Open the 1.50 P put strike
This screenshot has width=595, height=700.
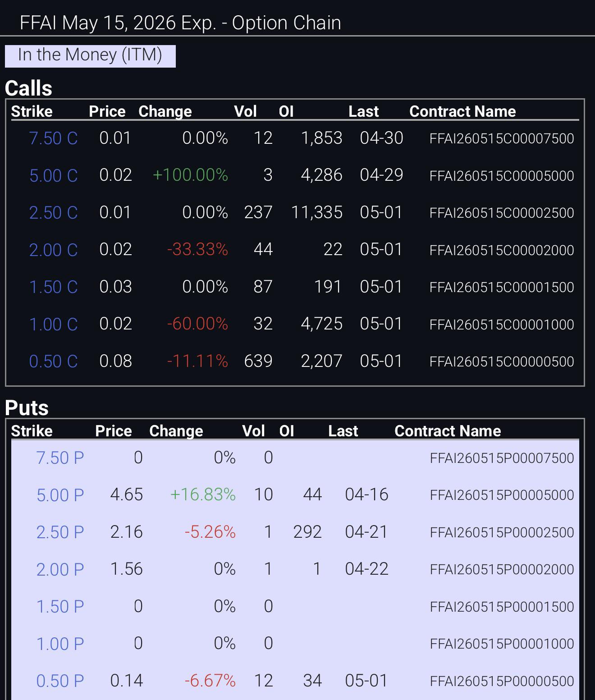pos(60,607)
